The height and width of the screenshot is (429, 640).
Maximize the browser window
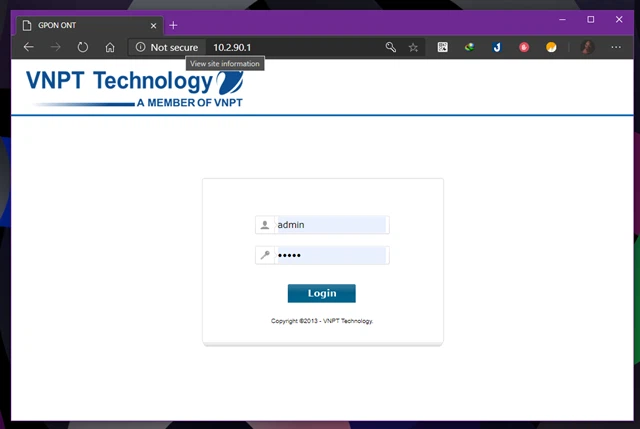click(591, 20)
